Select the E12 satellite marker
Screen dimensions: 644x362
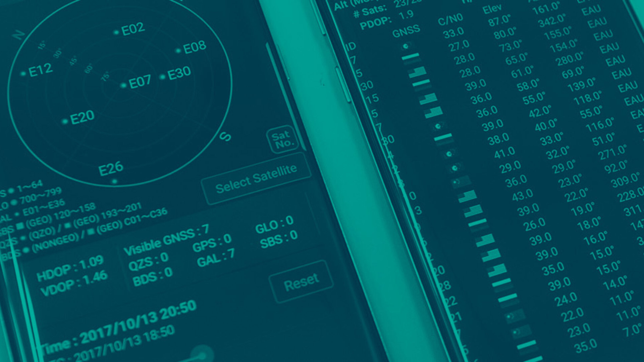[x=23, y=73]
